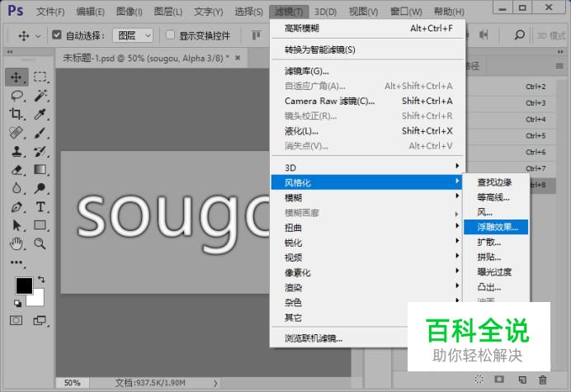Select the Horizontal Type tool
The image size is (571, 392).
(40, 207)
